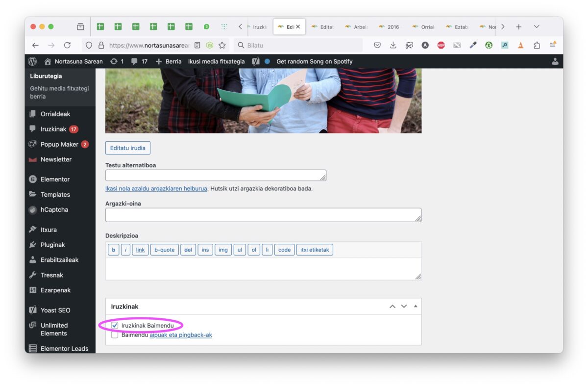588x386 pixels.
Task: Switch to the Iruzki browser tab
Action: pyautogui.click(x=258, y=27)
